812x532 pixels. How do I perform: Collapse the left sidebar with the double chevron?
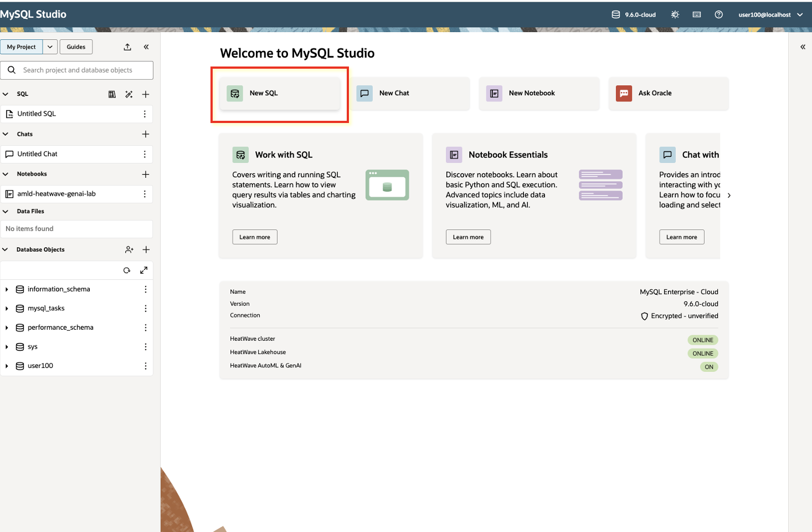[146, 47]
